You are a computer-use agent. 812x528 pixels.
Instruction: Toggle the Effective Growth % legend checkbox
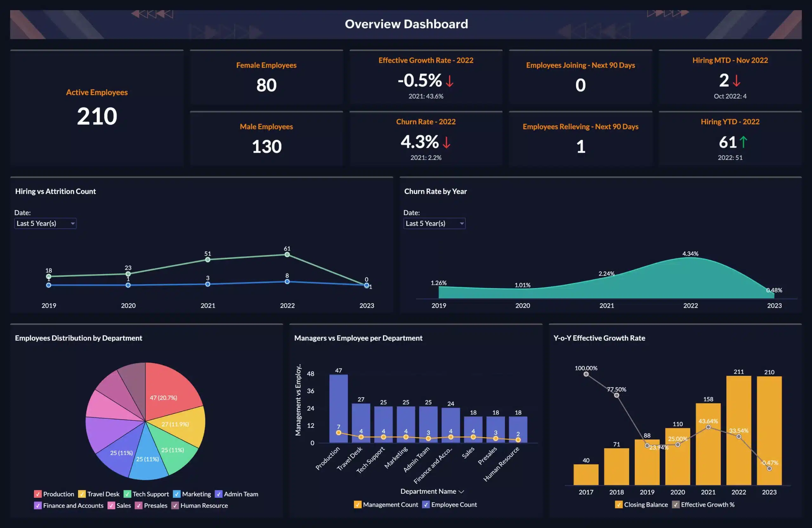(675, 505)
